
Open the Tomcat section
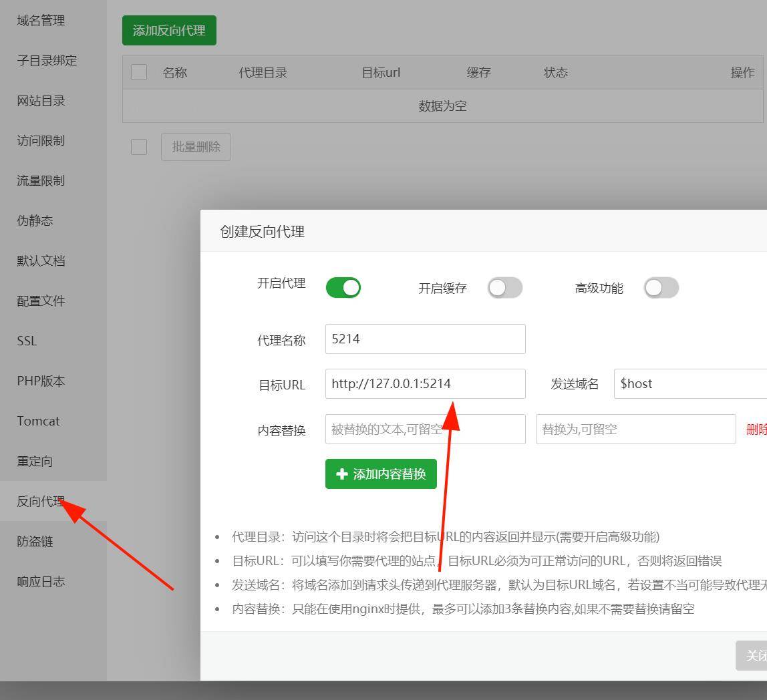click(38, 421)
